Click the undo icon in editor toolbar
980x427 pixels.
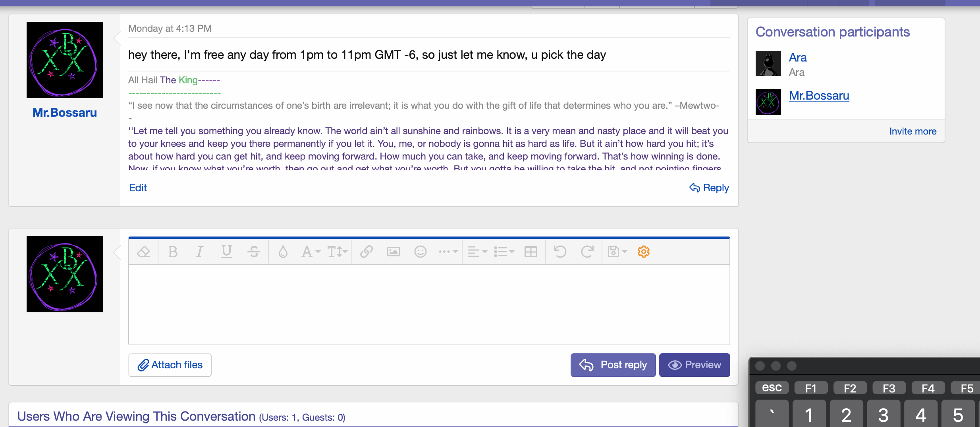click(560, 252)
